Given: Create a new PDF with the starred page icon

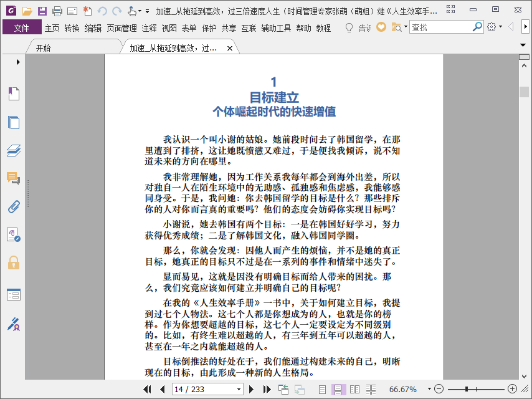Looking at the screenshot, I should click(87, 11).
